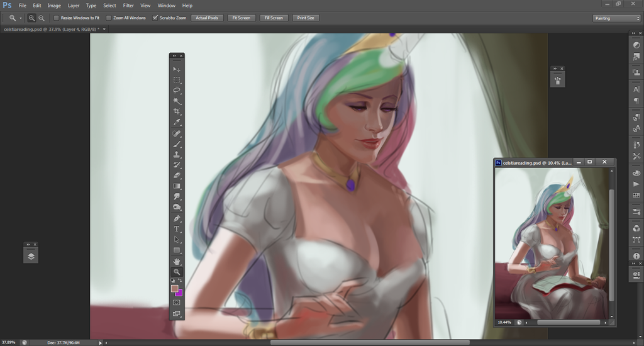Viewport: 644px width, 346px height.
Task: Open the Image menu
Action: 54,5
